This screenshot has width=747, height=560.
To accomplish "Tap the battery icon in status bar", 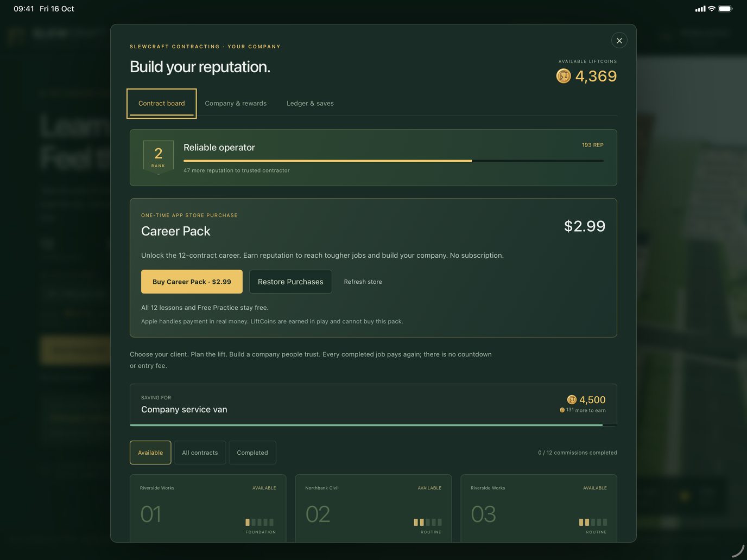I will click(x=725, y=9).
